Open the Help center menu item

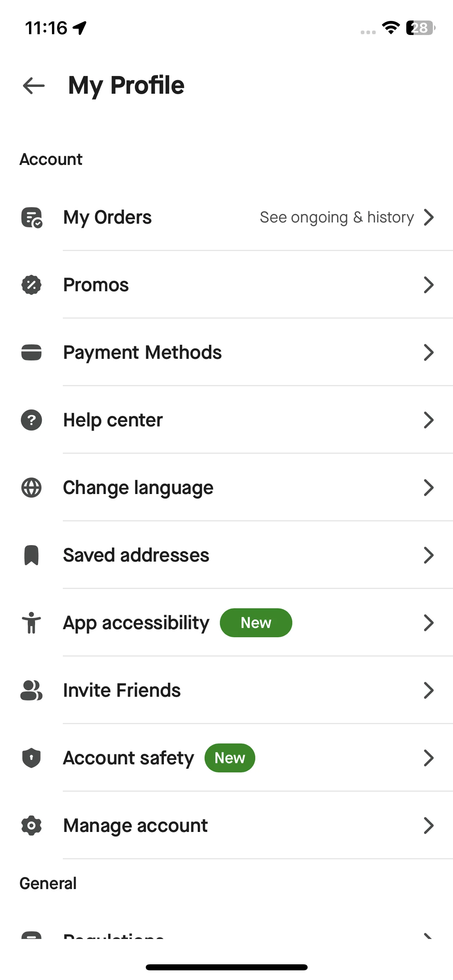pyautogui.click(x=226, y=420)
